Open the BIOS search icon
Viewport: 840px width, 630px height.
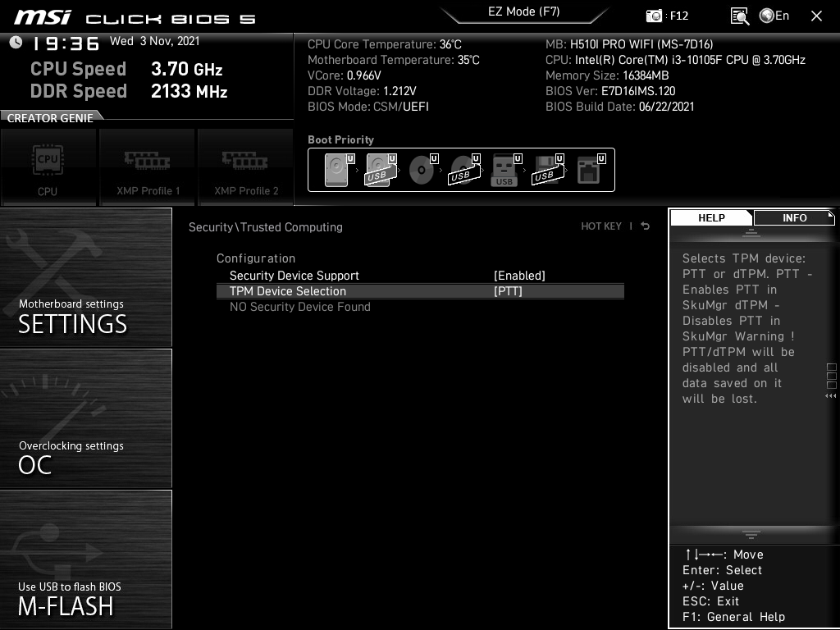739,16
